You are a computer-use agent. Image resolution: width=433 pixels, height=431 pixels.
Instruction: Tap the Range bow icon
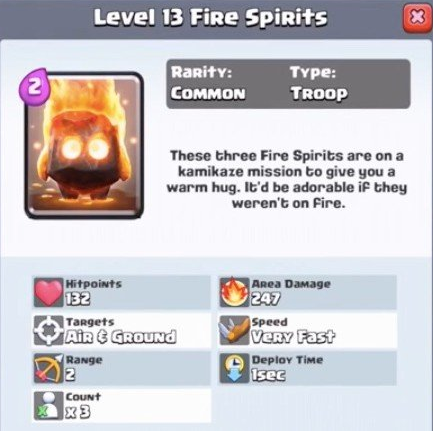[x=49, y=368]
